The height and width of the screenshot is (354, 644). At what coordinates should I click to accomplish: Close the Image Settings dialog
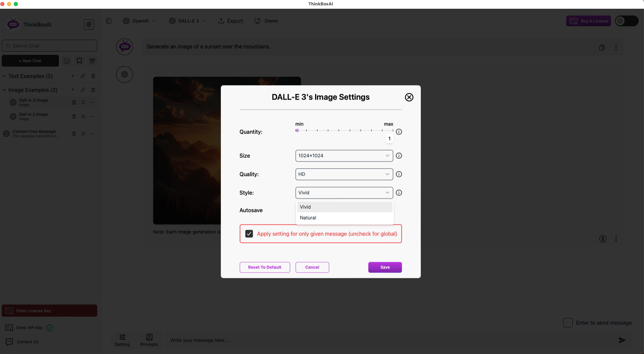(x=409, y=97)
